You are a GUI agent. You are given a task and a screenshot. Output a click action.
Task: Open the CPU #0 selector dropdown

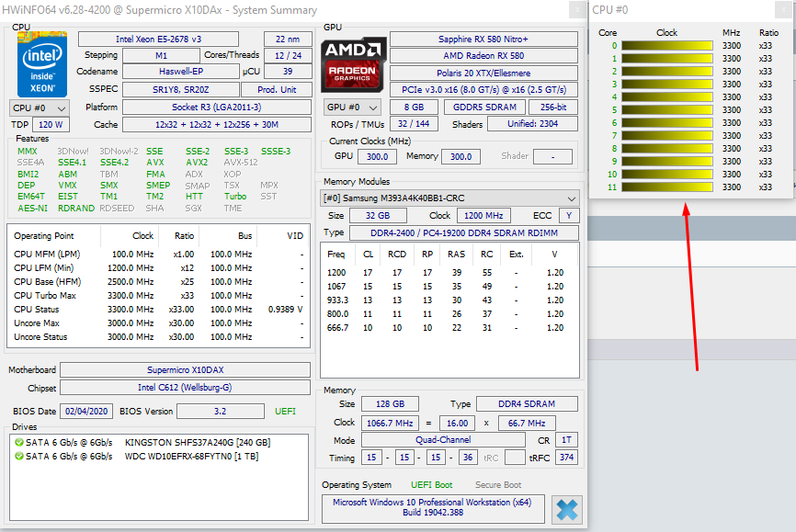click(40, 108)
